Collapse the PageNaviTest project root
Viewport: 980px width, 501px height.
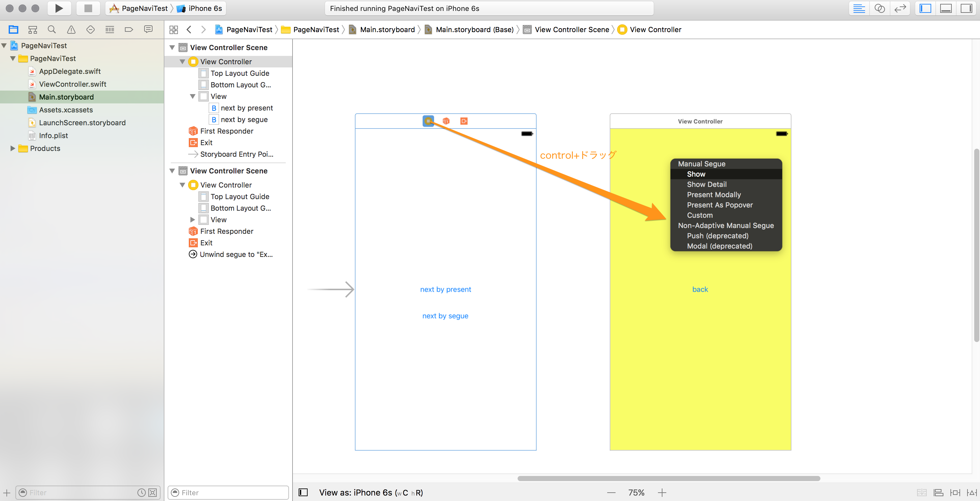tap(4, 46)
